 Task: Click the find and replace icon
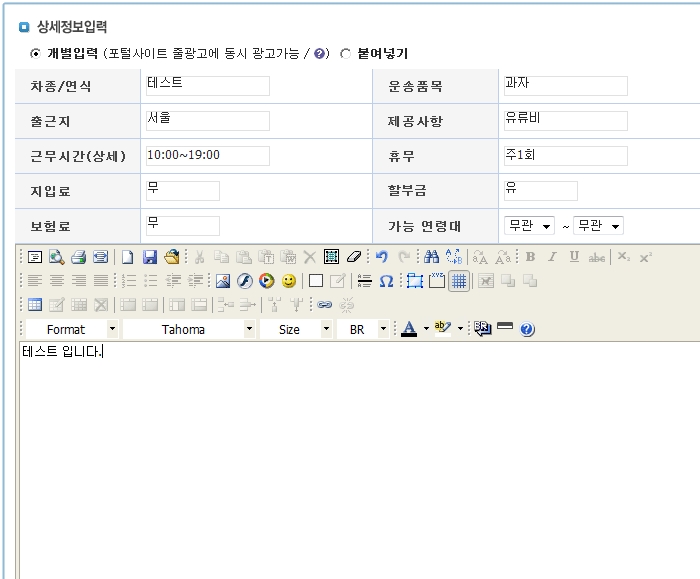point(454,257)
